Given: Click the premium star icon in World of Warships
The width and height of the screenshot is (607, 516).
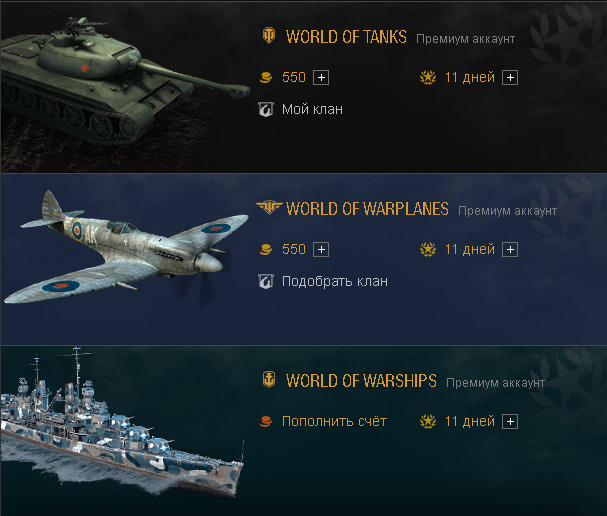Looking at the screenshot, I should coord(428,421).
